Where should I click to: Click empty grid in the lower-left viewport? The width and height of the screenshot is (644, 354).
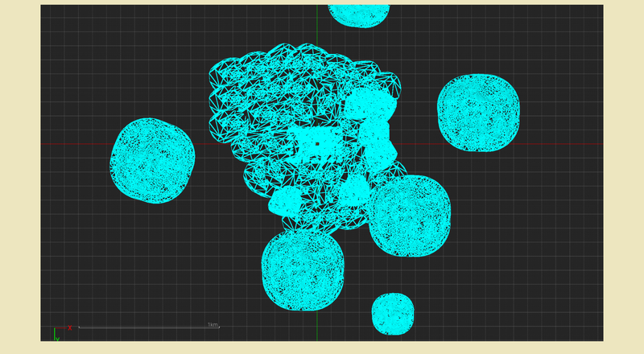point(145,265)
